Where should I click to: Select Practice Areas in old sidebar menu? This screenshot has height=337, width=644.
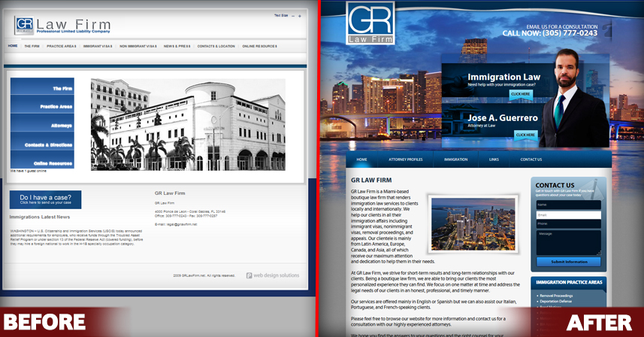[43, 107]
